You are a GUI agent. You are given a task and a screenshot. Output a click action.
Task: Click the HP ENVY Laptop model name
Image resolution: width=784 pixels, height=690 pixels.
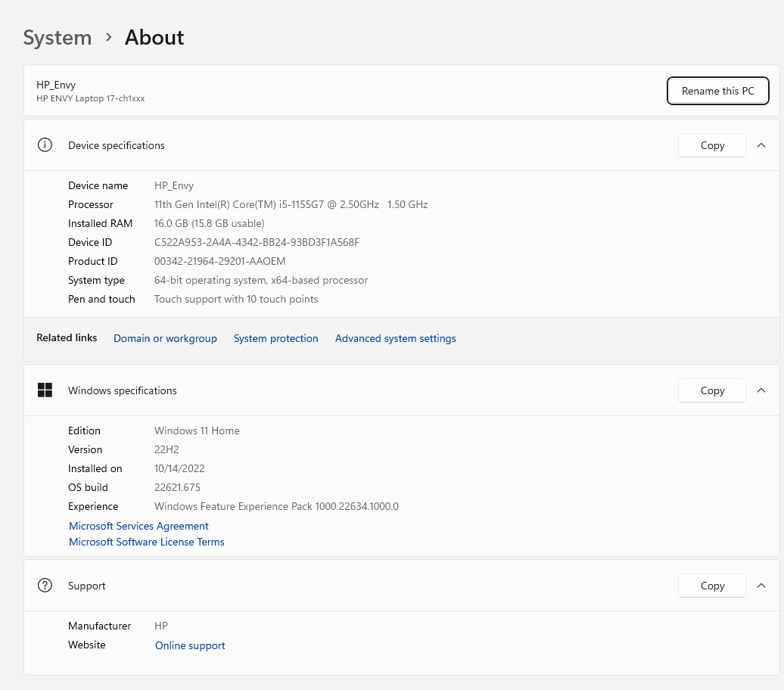[x=90, y=98]
